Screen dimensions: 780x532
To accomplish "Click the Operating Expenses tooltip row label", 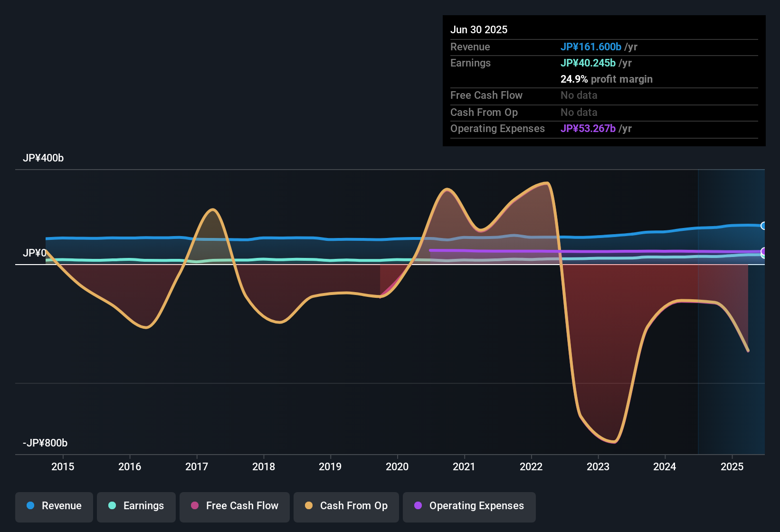I will [497, 128].
